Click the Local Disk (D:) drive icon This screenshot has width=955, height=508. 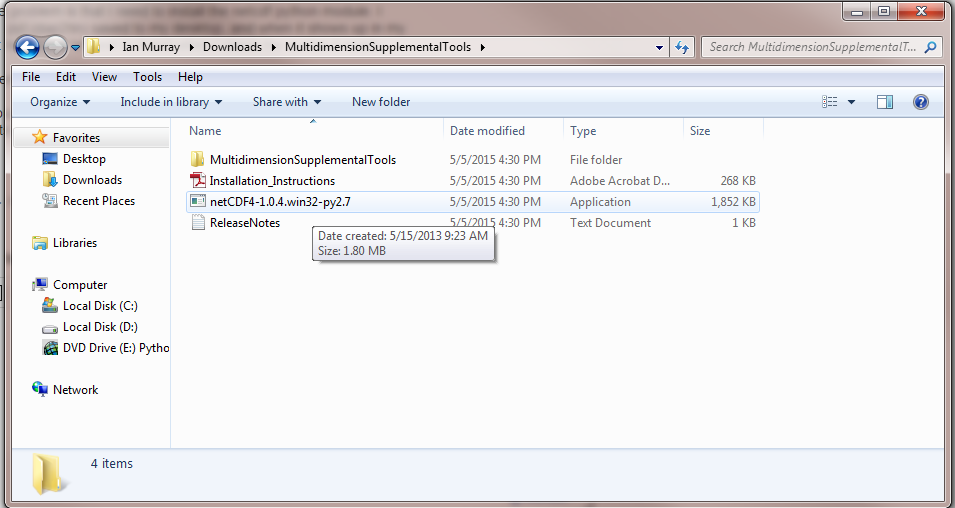point(50,328)
